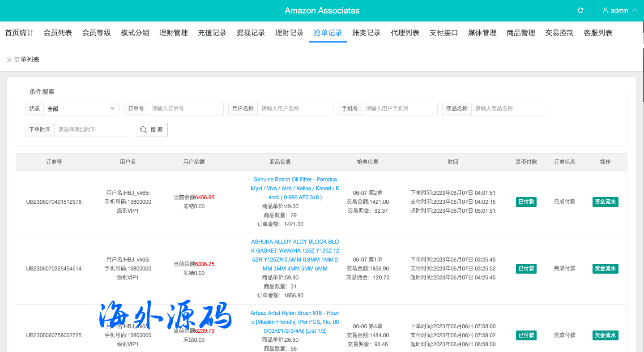Expand the 状态 status dropdown

tap(81, 109)
